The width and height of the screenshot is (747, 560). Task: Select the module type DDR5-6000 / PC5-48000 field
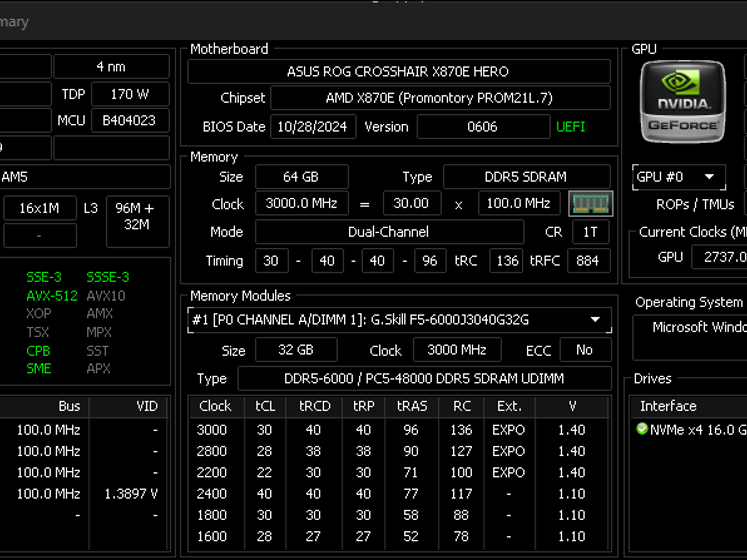point(425,379)
